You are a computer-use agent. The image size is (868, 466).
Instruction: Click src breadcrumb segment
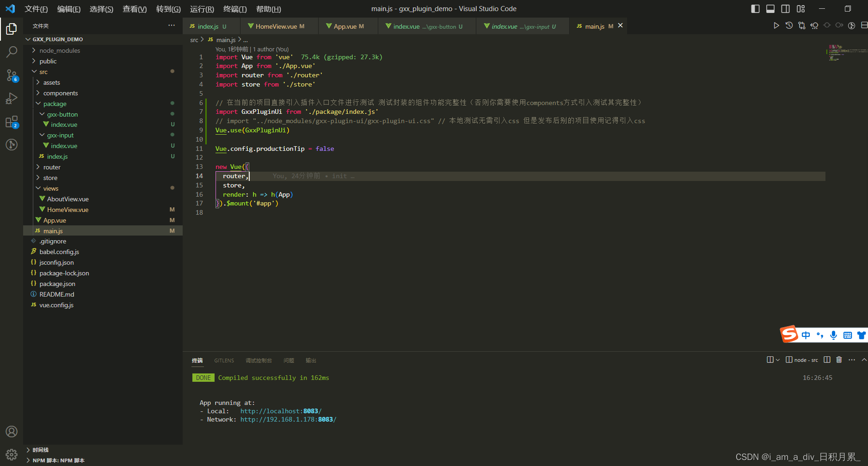click(x=194, y=40)
